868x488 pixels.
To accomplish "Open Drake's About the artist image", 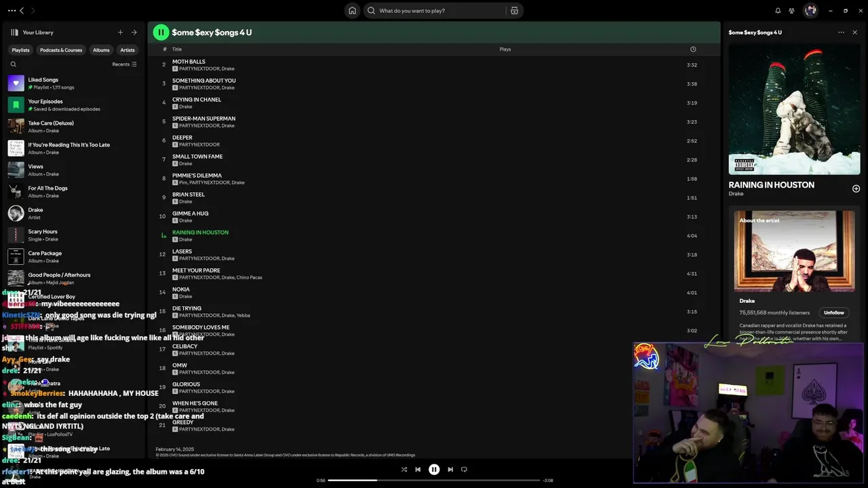I will point(794,251).
